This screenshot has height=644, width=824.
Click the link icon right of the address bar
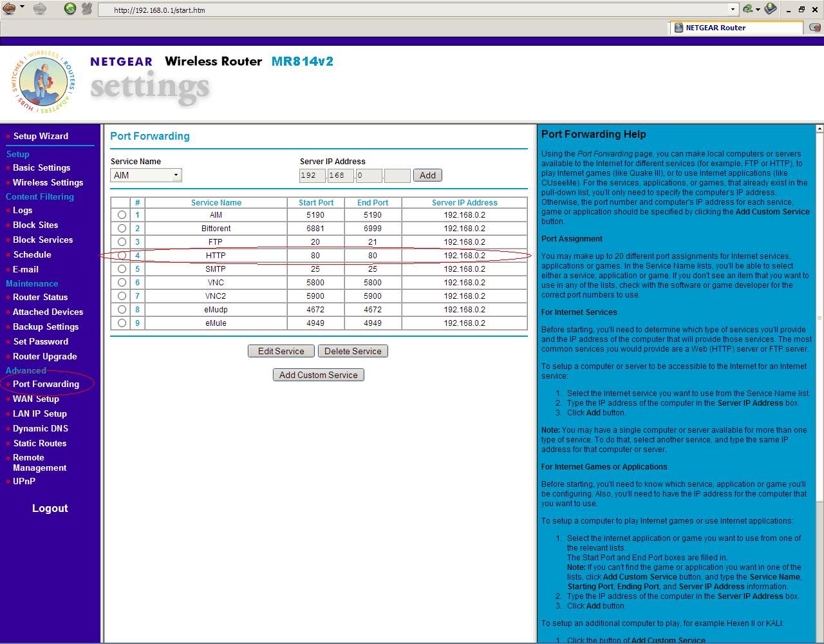749,10
